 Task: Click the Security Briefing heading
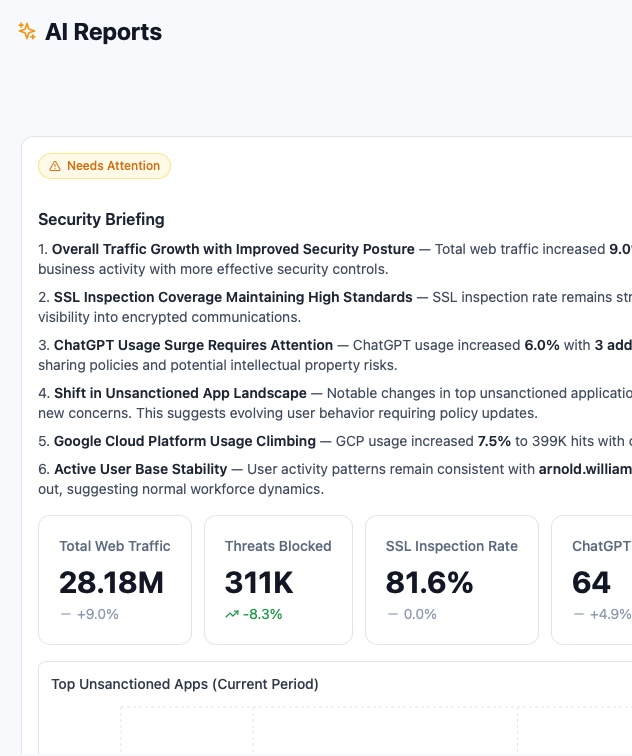click(101, 219)
